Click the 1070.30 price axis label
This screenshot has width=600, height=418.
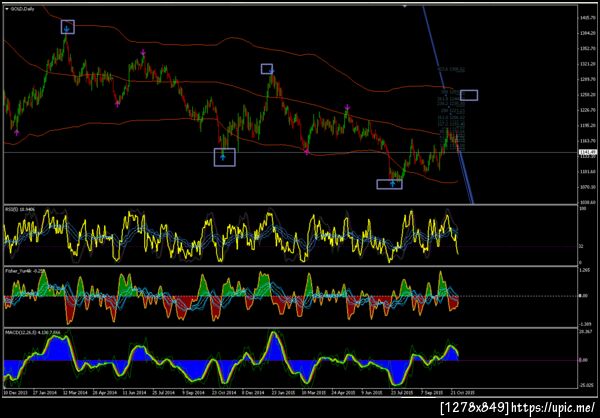586,187
